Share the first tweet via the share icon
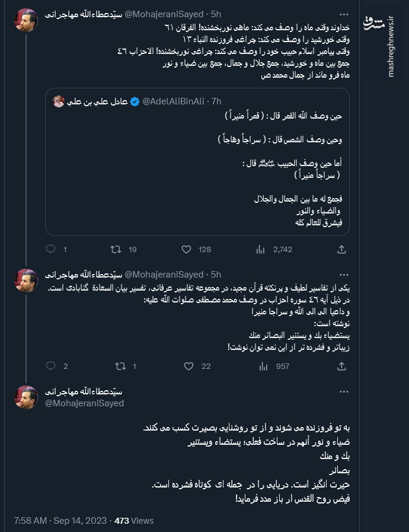Viewport: 409px width, 532px height. click(341, 249)
